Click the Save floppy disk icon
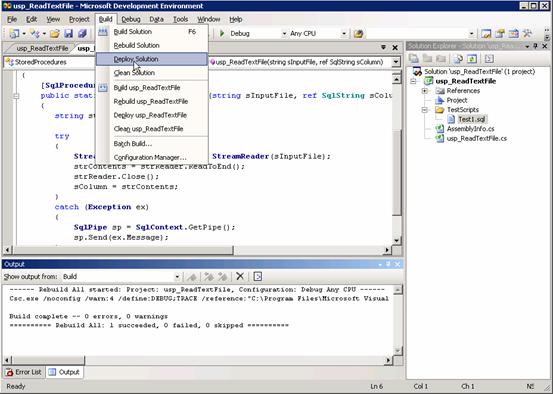This screenshot has height=394, width=553. (68, 34)
